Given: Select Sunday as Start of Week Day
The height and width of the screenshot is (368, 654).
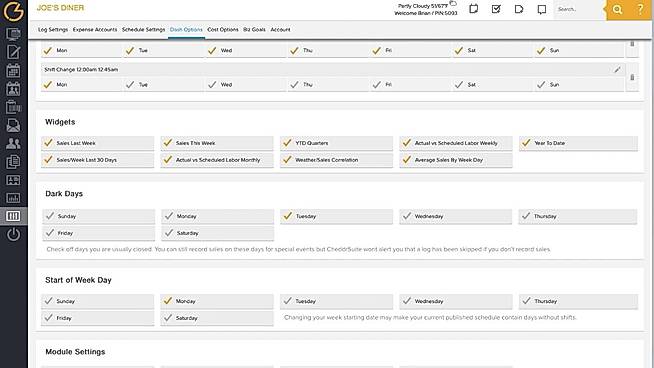Looking at the screenshot, I should [98, 301].
